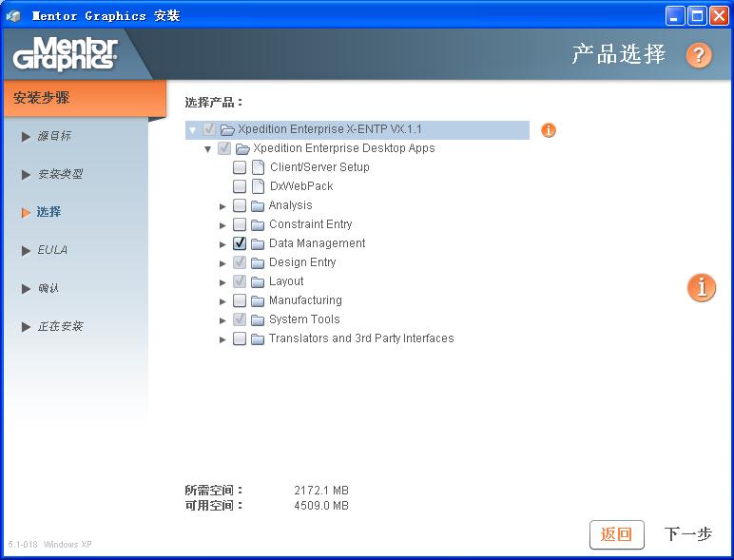Check the Client/Server Setup checkbox
Viewport: 734px width, 560px height.
pyautogui.click(x=240, y=167)
